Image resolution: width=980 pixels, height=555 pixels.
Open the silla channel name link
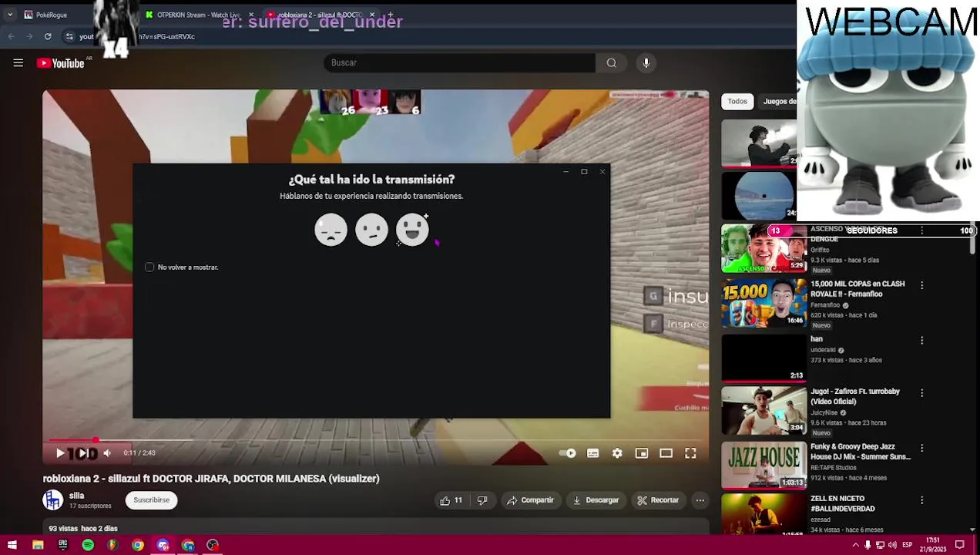76,496
